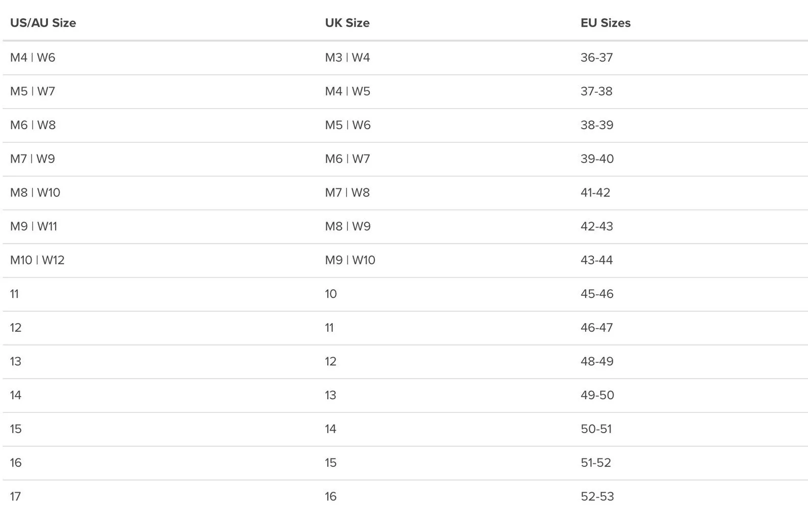Click the EU 48-49 cell
Image resolution: width=808 pixels, height=532 pixels.
597,362
